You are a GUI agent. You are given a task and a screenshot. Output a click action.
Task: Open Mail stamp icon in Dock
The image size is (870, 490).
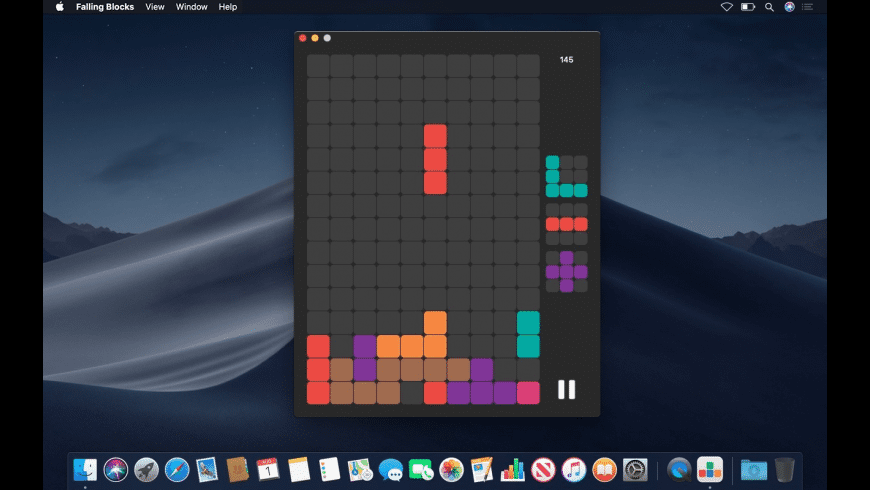(x=207, y=470)
